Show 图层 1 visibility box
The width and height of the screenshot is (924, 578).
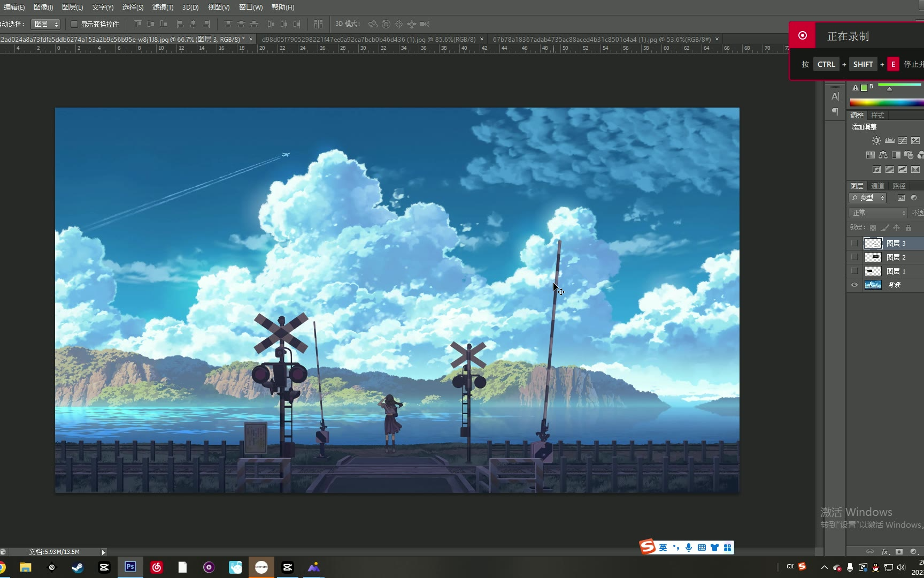point(854,271)
